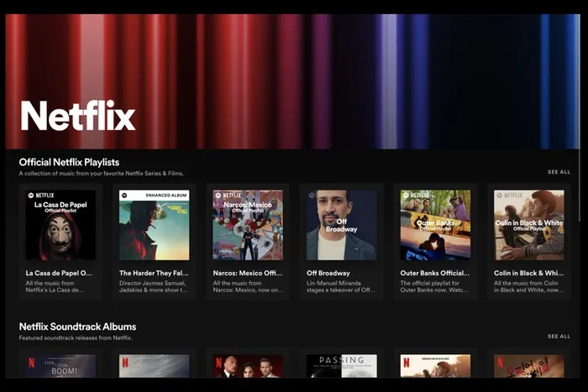Select the 'La Casa de Papel O...' title

59,273
